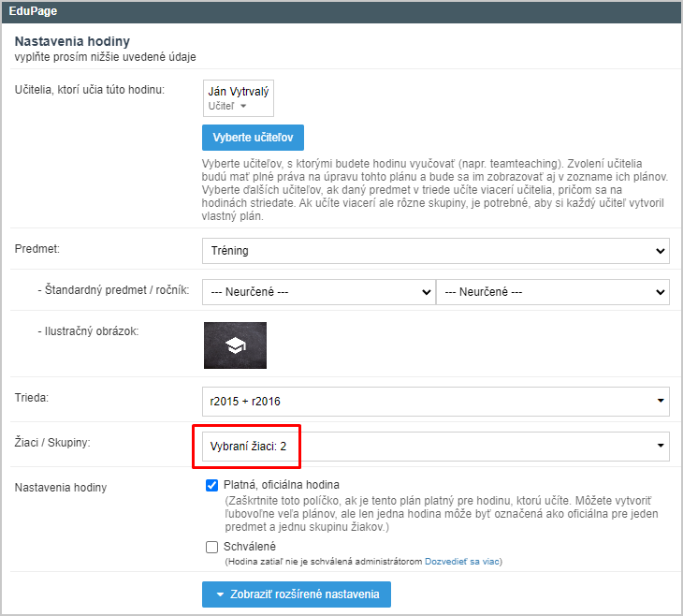
Task: Click Zobraziť rozšírené nastavenia button
Action: [297, 594]
